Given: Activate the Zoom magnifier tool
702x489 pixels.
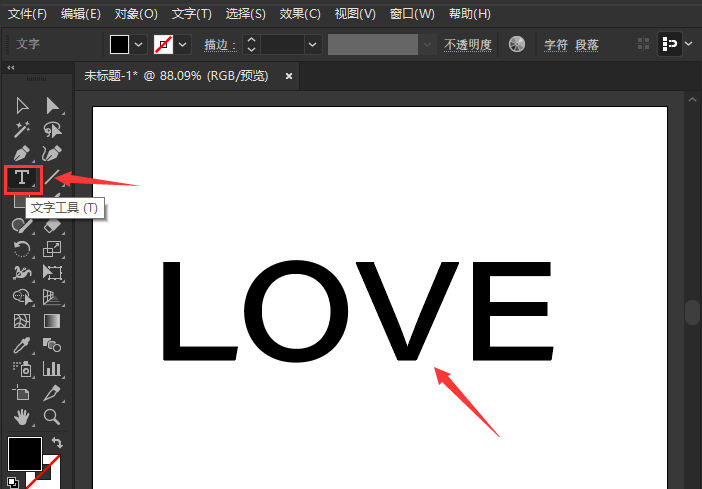Looking at the screenshot, I should click(52, 417).
